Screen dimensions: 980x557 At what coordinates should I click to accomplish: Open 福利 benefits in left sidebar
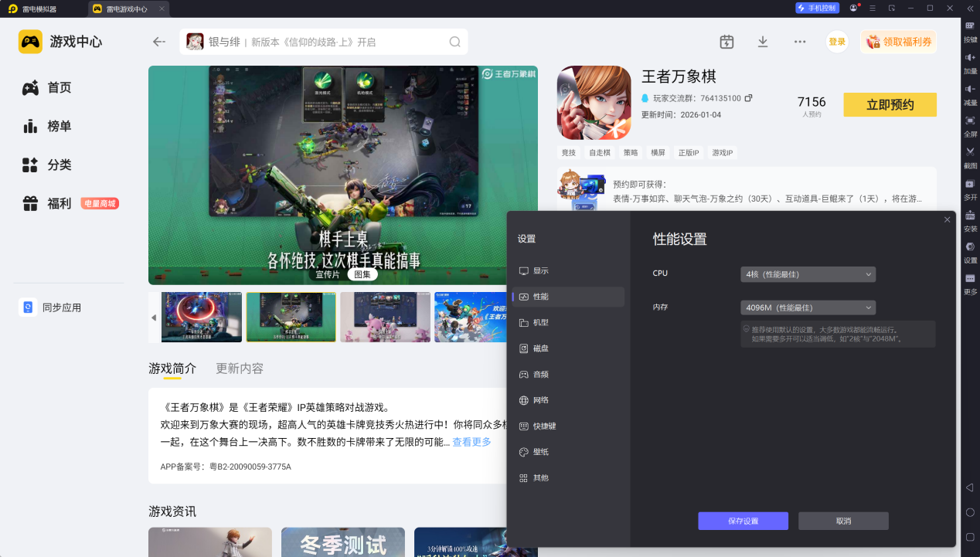(x=47, y=204)
